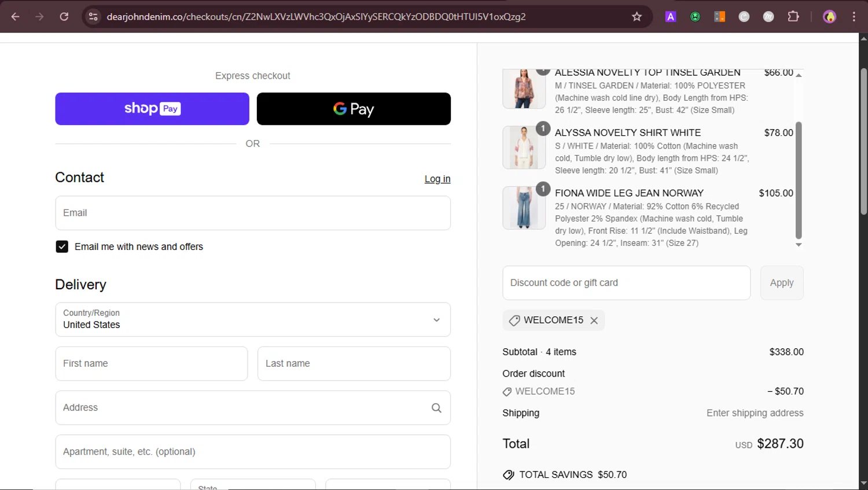
Task: Click the $78.00 Alyssa shirt price
Action: tap(778, 133)
